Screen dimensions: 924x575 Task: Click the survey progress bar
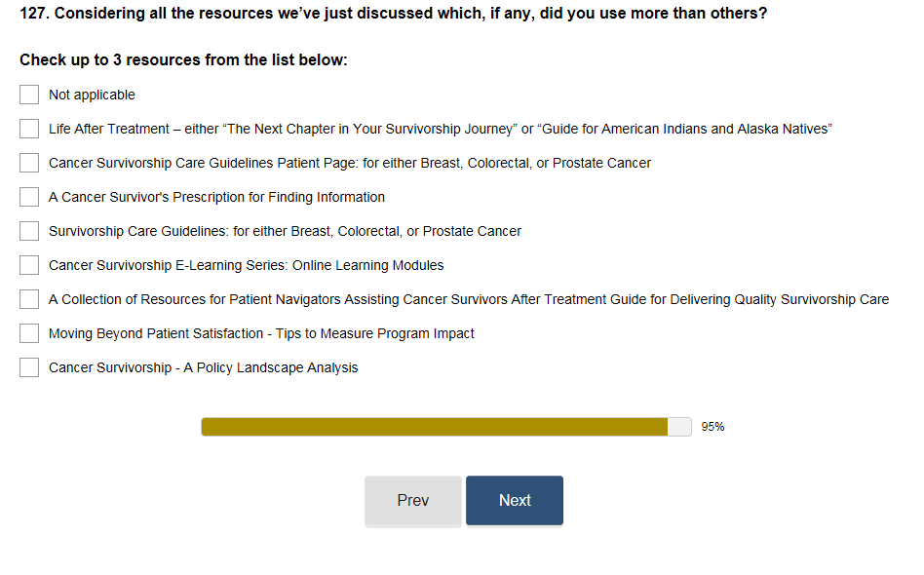(445, 427)
